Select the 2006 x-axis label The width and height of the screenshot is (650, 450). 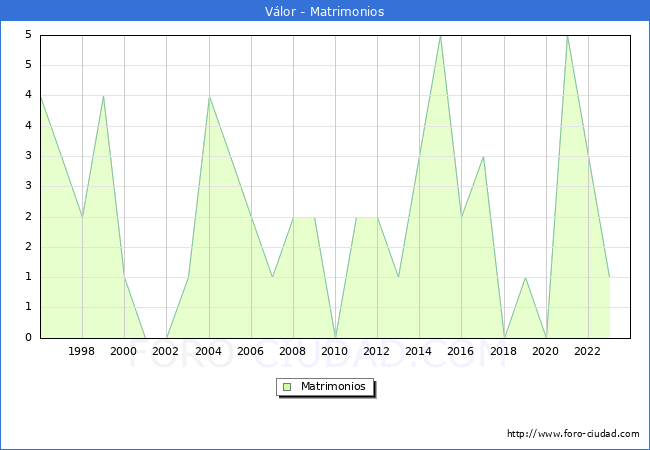pyautogui.click(x=251, y=351)
